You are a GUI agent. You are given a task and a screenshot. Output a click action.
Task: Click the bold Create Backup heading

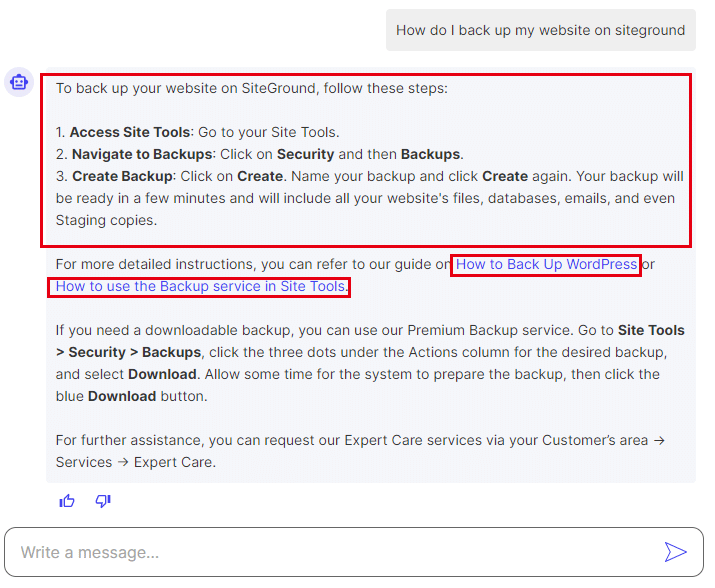[122, 176]
